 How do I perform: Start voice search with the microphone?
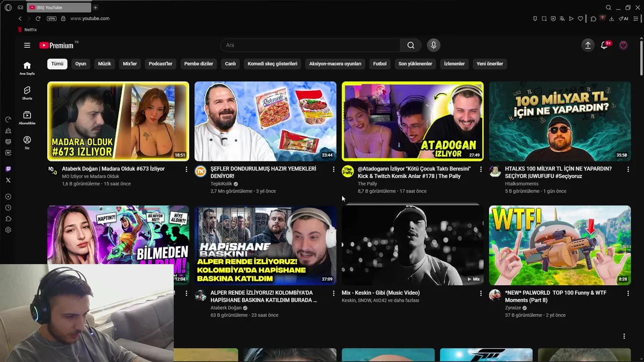coord(434,45)
